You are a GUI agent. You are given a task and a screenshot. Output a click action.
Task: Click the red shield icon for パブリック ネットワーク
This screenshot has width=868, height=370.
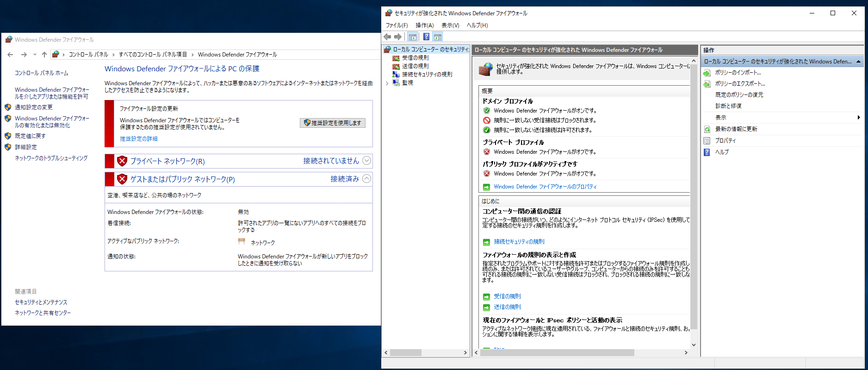click(x=122, y=179)
